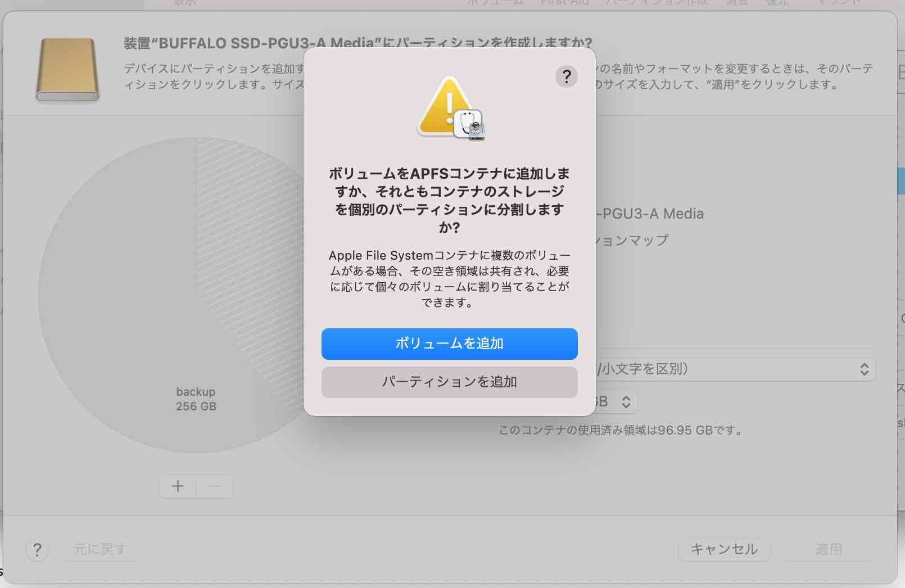
Task: Open help in the APFS dialog
Action: (567, 76)
